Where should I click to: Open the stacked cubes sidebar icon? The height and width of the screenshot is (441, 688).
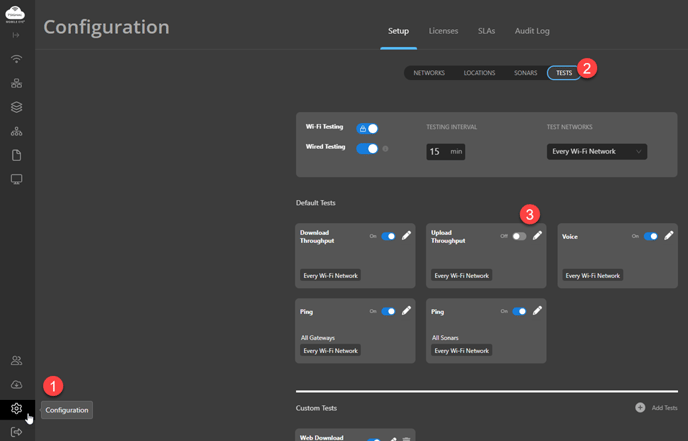(x=16, y=83)
